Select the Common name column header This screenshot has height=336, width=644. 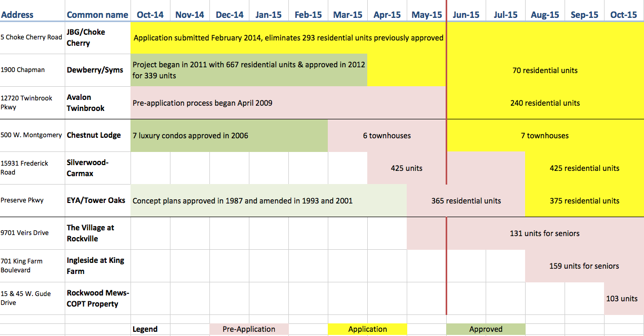tap(97, 15)
